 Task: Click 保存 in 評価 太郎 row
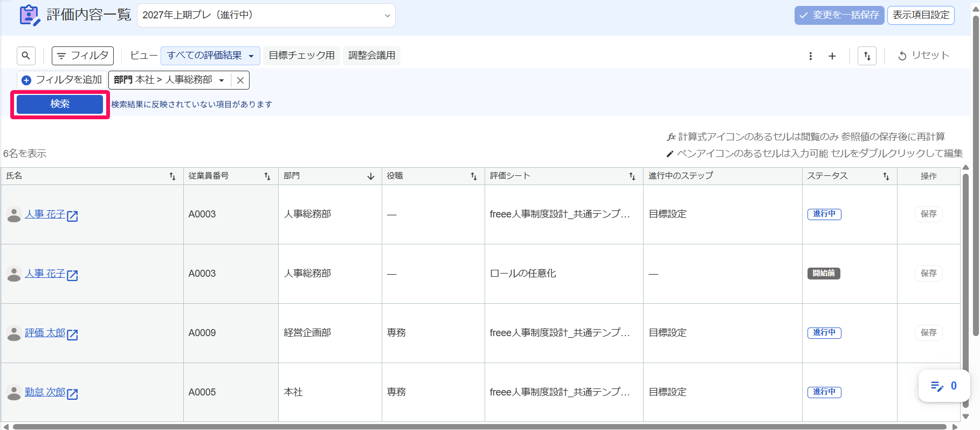coord(928,333)
